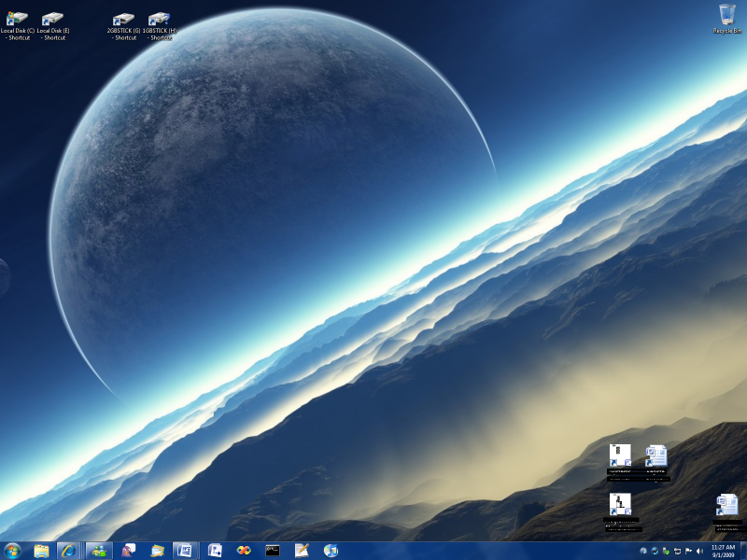
Task: Select the Recycle Bin desktop icon
Action: (x=727, y=19)
